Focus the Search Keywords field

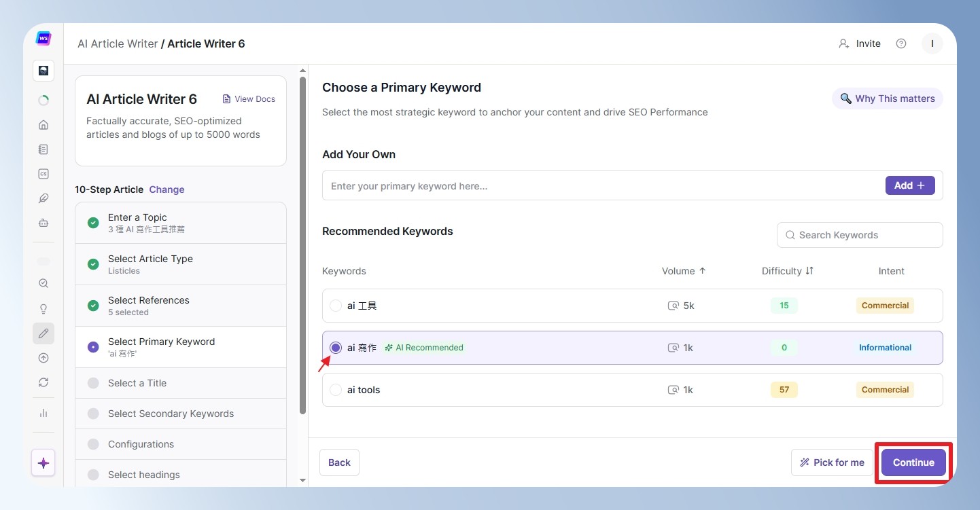[x=860, y=235]
